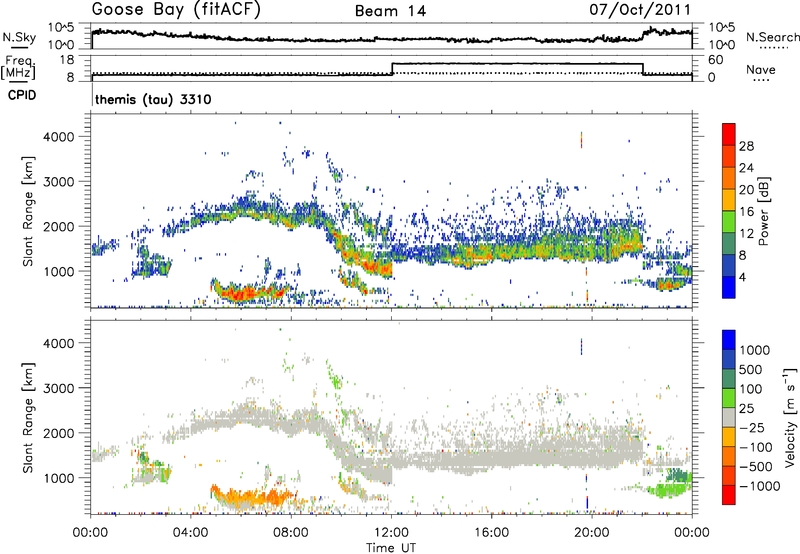Click the '4000' tick on power panel range axis
The image size is (800, 554).
click(58, 137)
